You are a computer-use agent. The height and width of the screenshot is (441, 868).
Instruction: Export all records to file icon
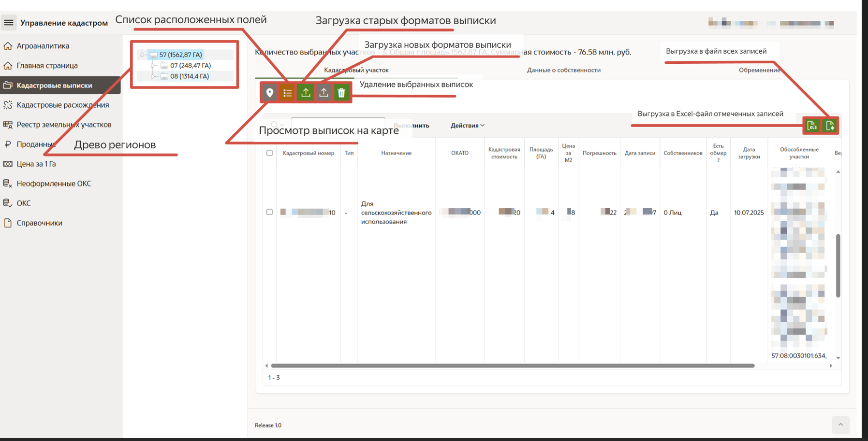(x=830, y=126)
